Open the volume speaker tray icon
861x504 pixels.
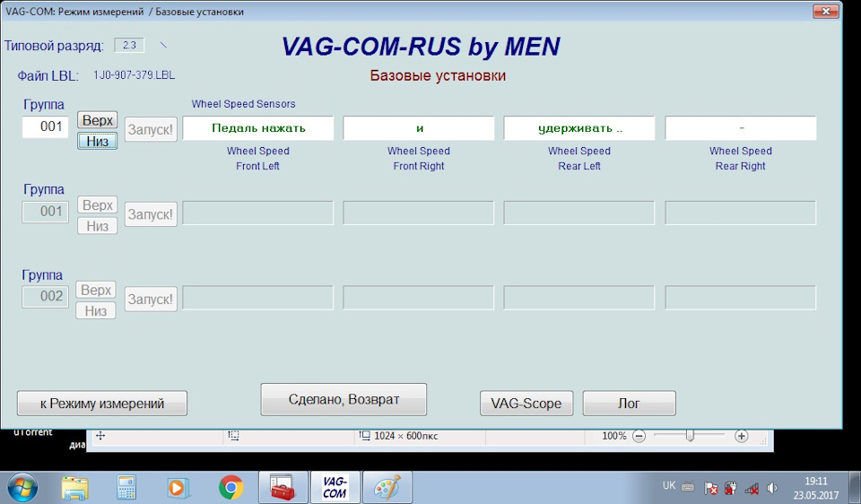tap(772, 488)
